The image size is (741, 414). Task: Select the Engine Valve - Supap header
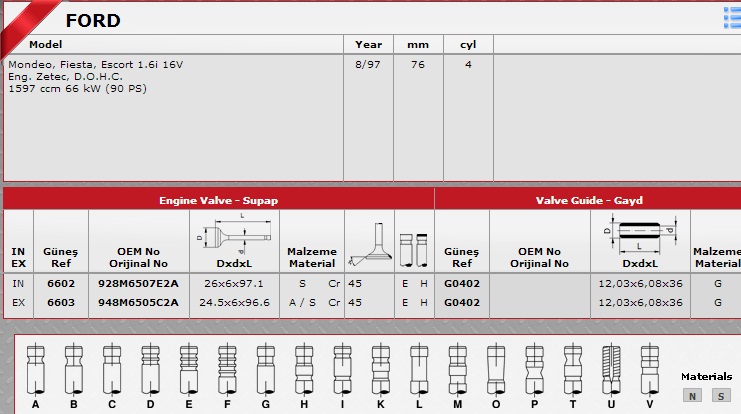218,200
